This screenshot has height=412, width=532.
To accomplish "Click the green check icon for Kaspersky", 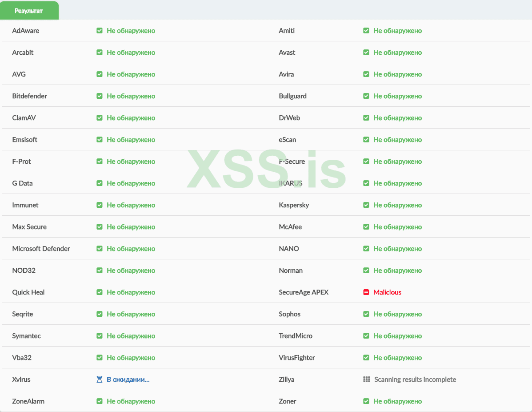I will [x=366, y=205].
